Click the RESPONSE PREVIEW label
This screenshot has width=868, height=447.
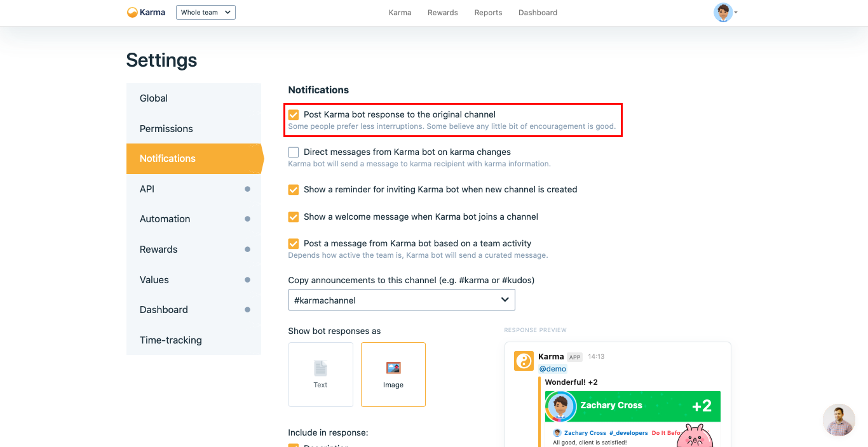tap(535, 330)
